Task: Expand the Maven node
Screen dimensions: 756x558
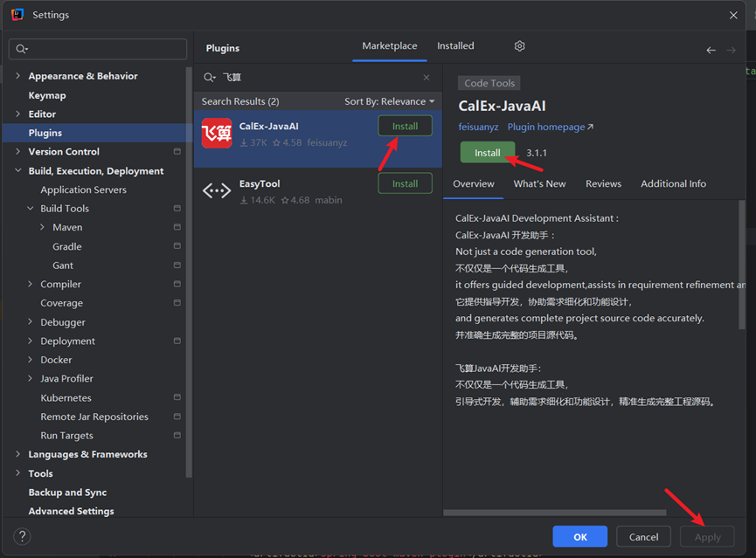Action: tap(43, 227)
